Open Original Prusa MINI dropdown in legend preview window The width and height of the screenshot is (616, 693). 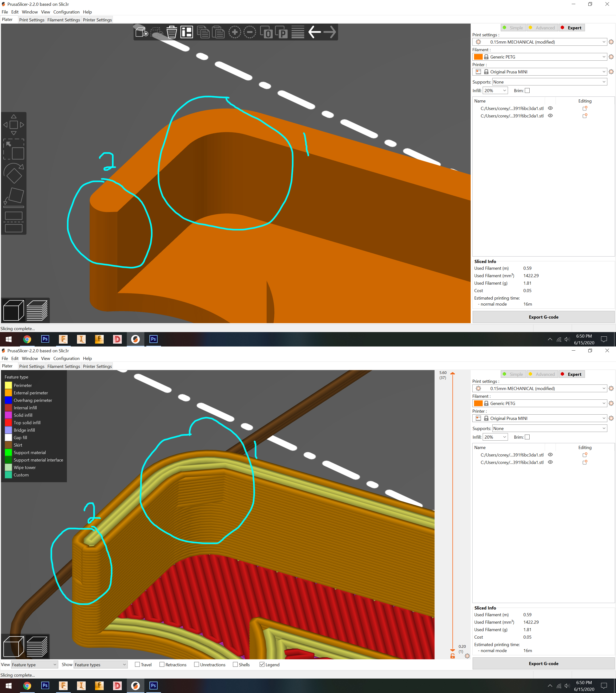[539, 418]
